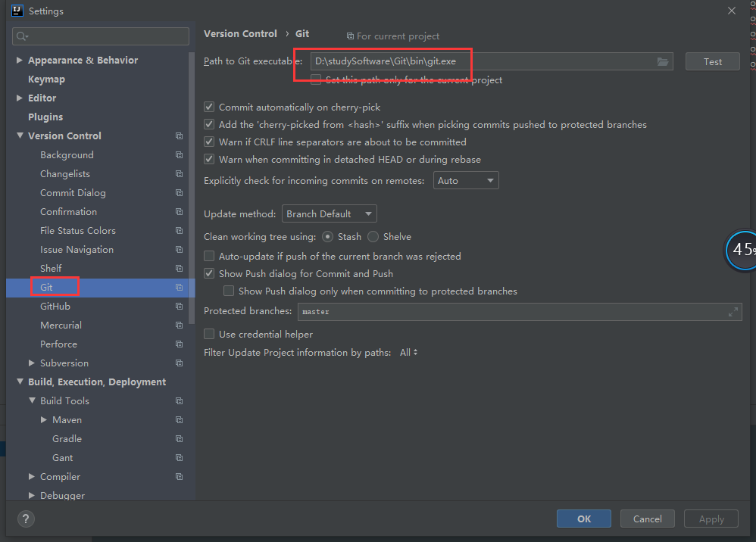The height and width of the screenshot is (542, 756).
Task: Click per-project icon next to Gant
Action: click(x=179, y=458)
